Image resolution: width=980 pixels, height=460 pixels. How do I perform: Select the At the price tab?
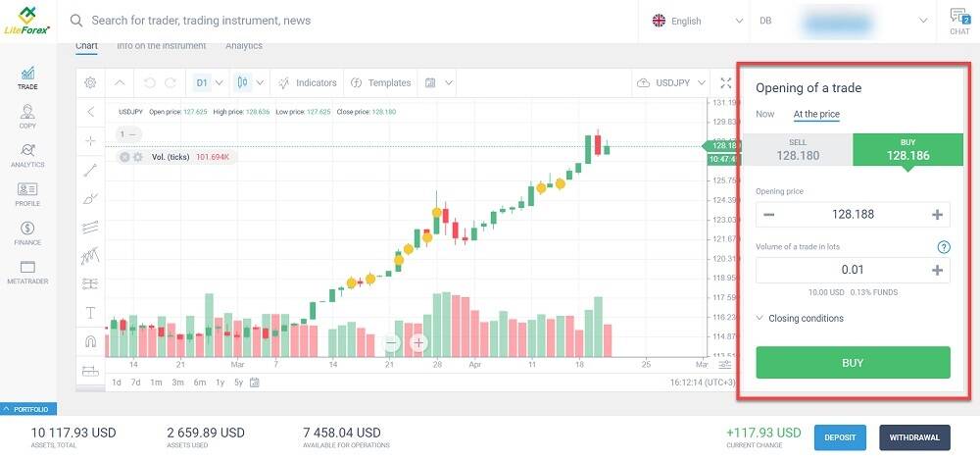click(816, 114)
